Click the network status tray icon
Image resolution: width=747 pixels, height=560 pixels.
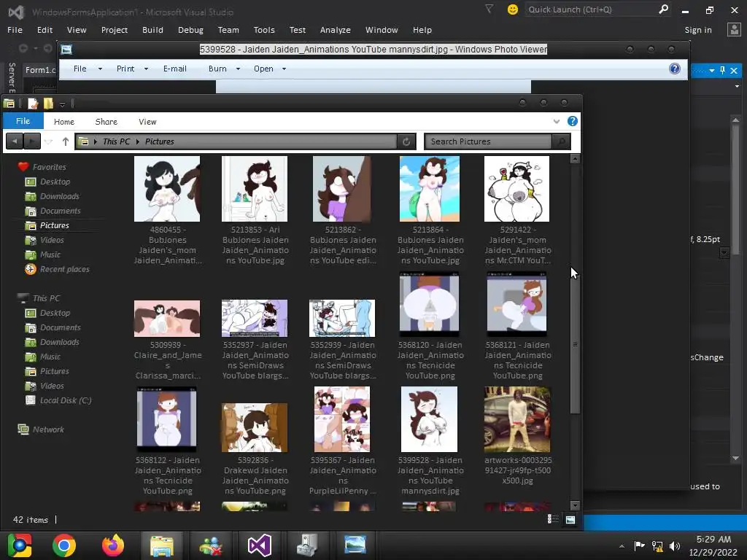tap(657, 545)
